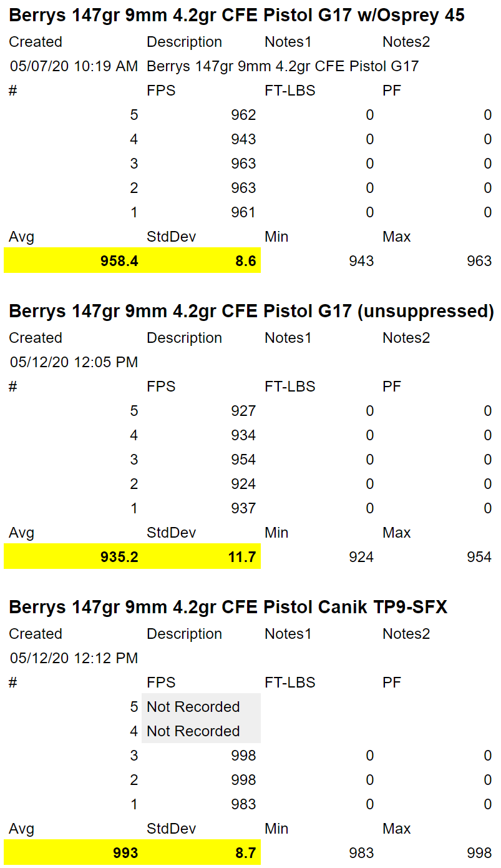501x868 pixels.
Task: Select the highlighted 8.6 StdDev value
Action: 245,261
